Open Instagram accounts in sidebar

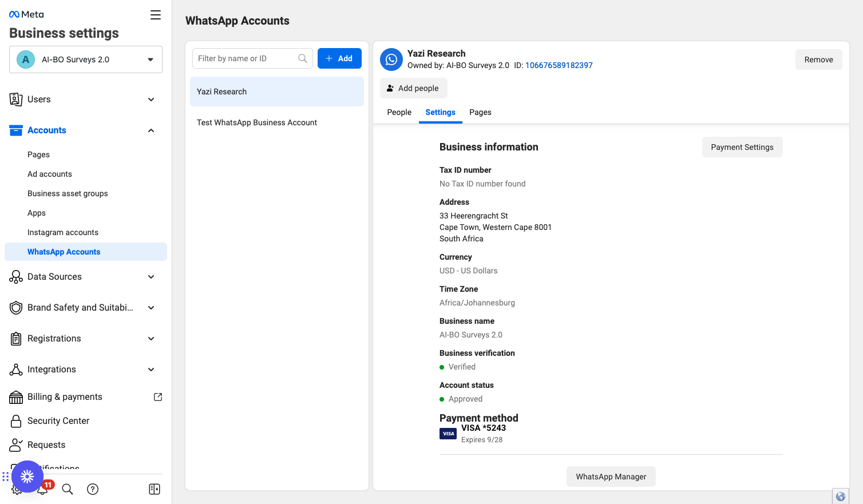[x=63, y=232]
